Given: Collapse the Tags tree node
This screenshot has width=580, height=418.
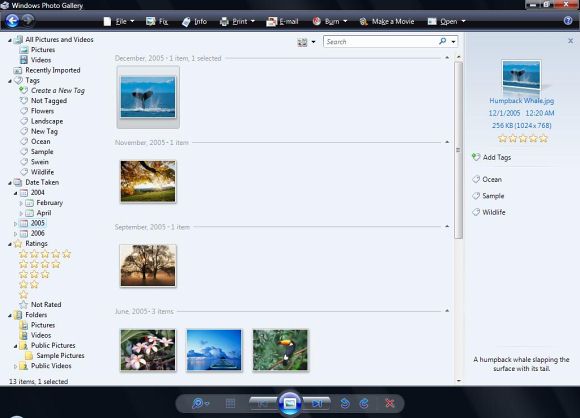Looking at the screenshot, I should click(10, 81).
